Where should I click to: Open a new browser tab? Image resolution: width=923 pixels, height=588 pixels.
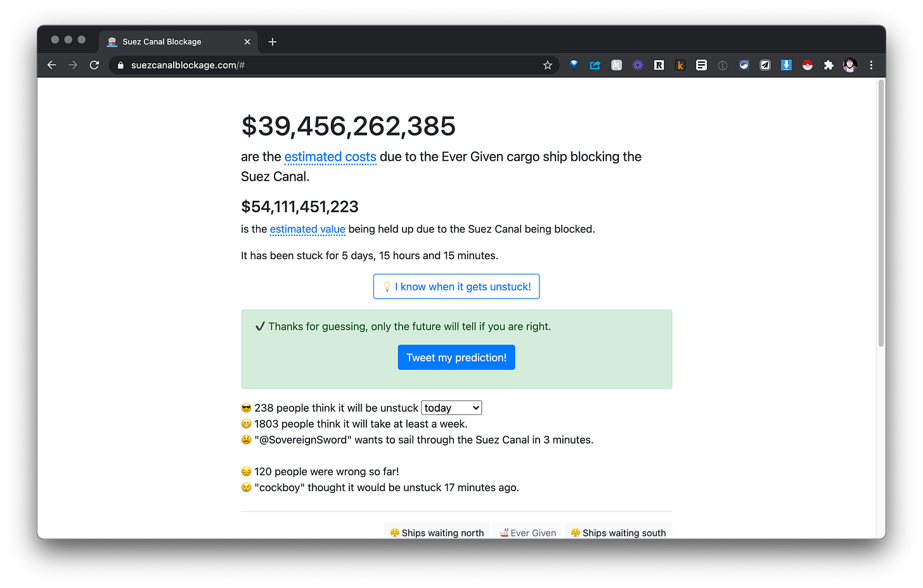[273, 42]
